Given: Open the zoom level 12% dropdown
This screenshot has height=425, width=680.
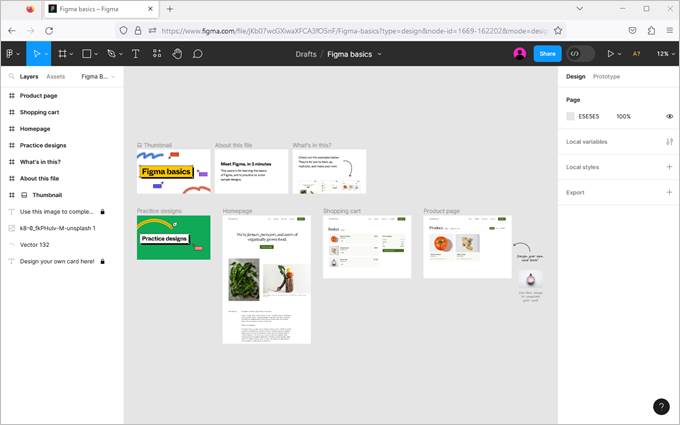Looking at the screenshot, I should 663,54.
